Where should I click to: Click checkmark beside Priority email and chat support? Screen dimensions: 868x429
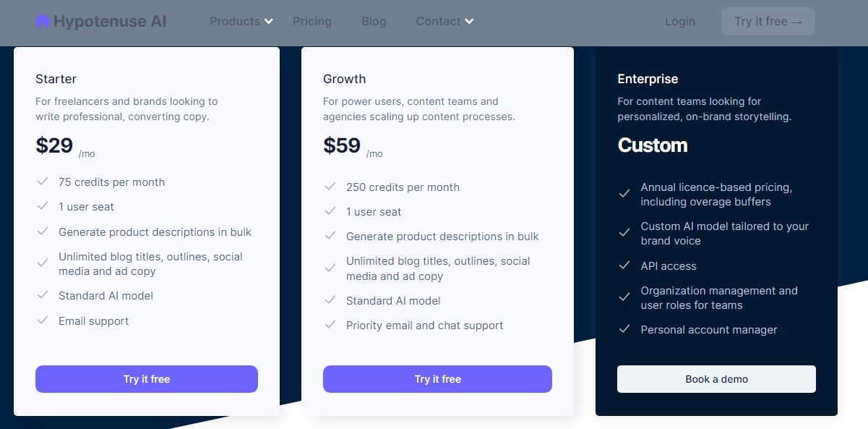pos(330,325)
